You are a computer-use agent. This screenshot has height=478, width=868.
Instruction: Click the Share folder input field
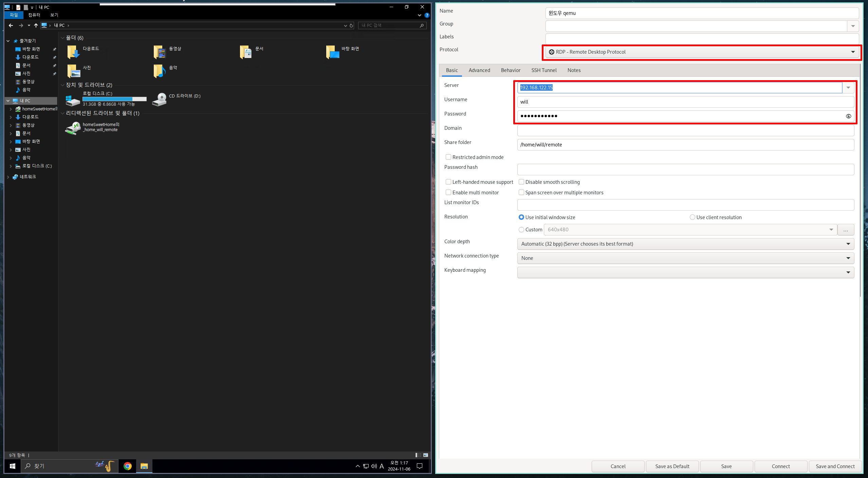click(685, 145)
